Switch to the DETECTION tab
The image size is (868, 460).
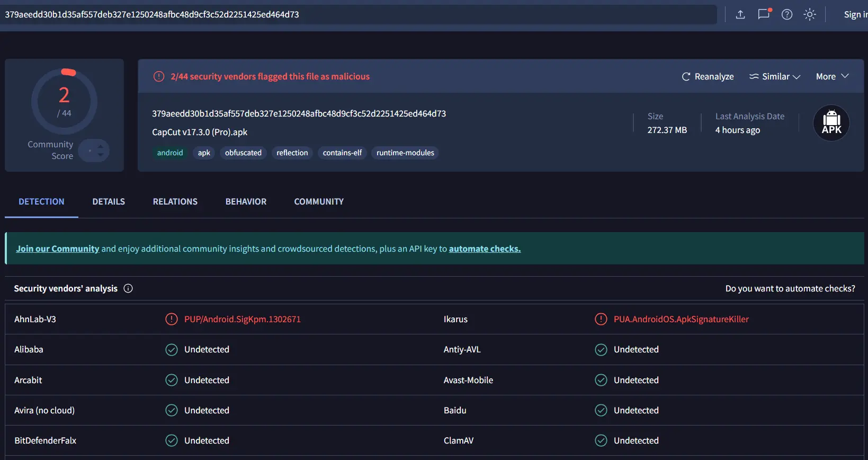41,201
